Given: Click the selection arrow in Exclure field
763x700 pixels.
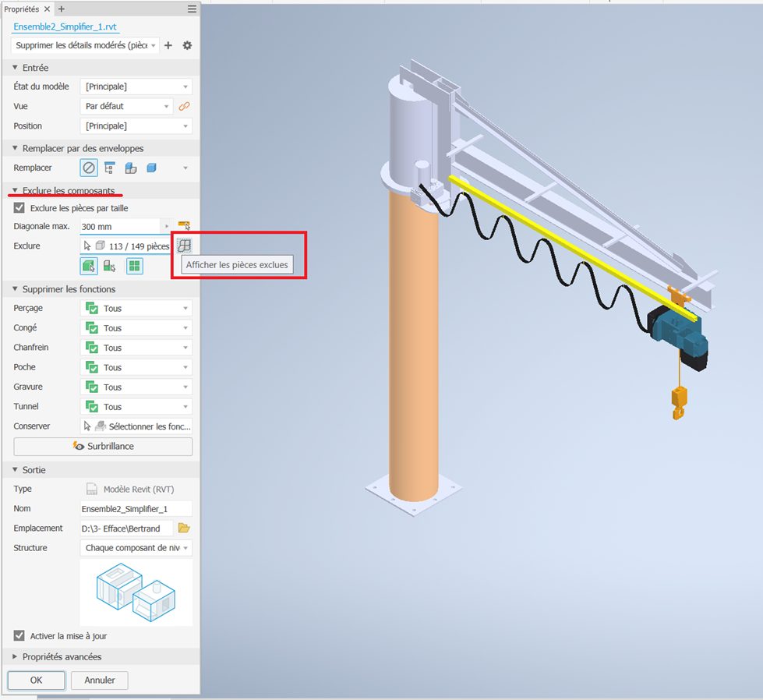Looking at the screenshot, I should click(87, 246).
